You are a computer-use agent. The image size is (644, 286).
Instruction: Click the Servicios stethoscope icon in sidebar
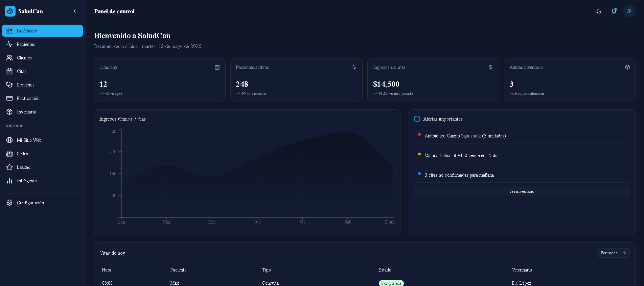click(9, 85)
